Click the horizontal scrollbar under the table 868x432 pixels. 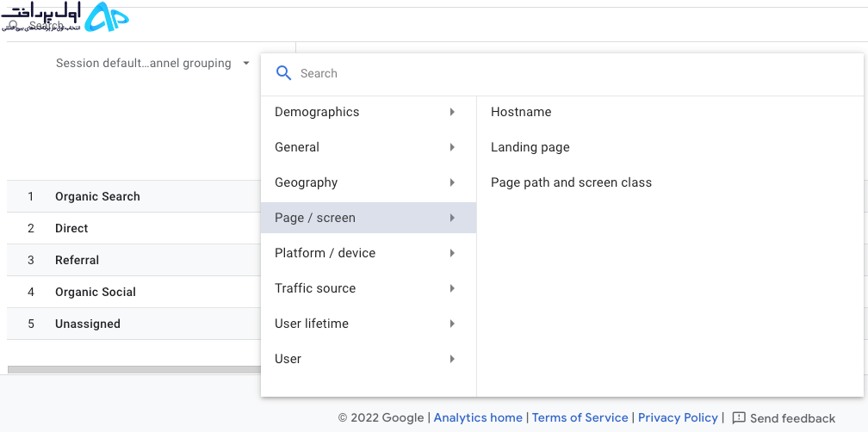click(x=134, y=369)
